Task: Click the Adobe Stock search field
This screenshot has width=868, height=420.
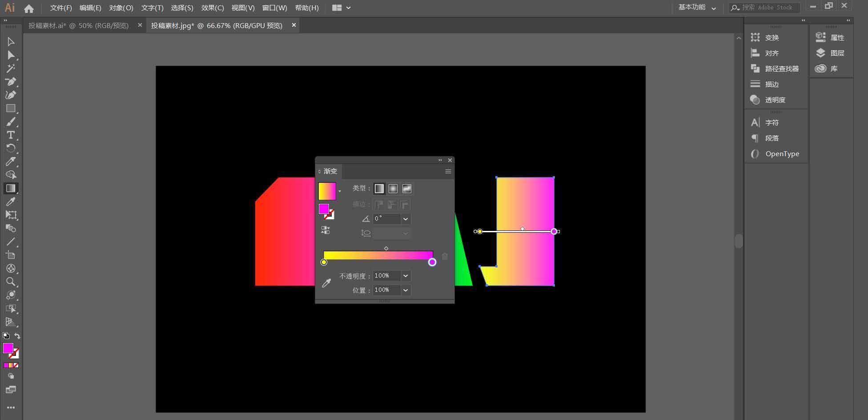Action: pyautogui.click(x=765, y=8)
